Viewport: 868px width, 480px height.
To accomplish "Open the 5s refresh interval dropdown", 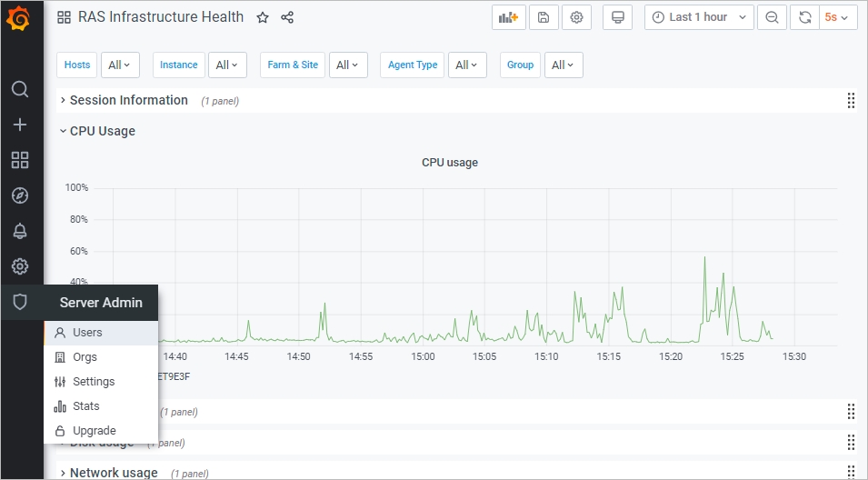I will pos(837,17).
